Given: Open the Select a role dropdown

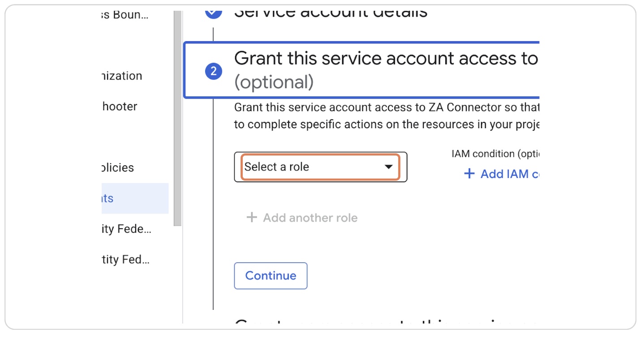Looking at the screenshot, I should point(320,167).
